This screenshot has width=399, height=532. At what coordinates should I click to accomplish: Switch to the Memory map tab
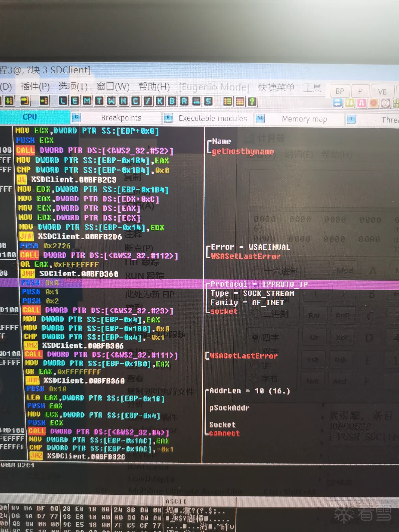pyautogui.click(x=304, y=119)
